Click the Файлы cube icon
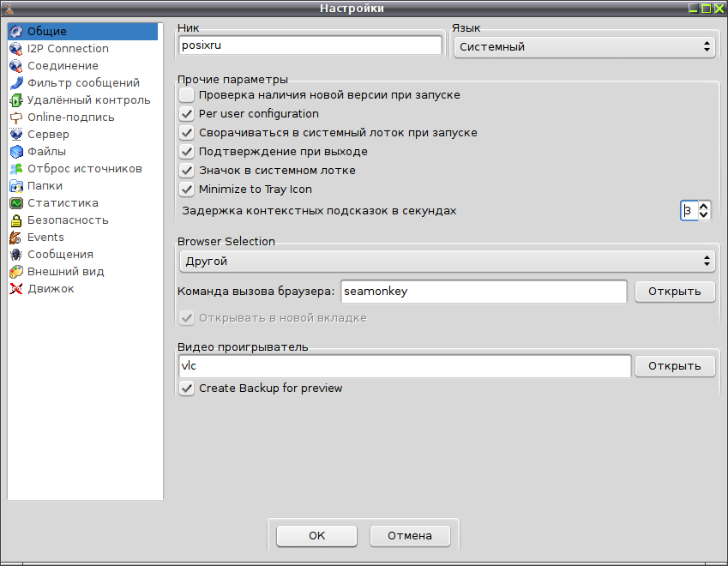 pyautogui.click(x=16, y=152)
